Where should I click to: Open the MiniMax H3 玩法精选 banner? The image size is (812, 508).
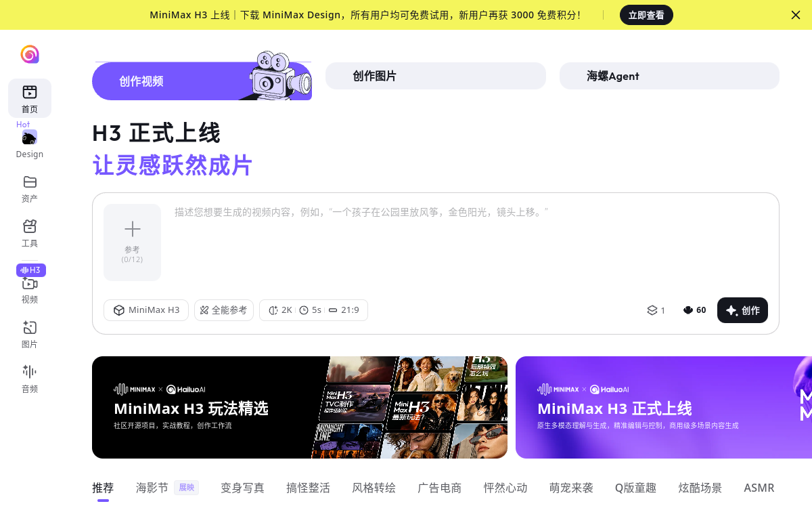point(300,408)
